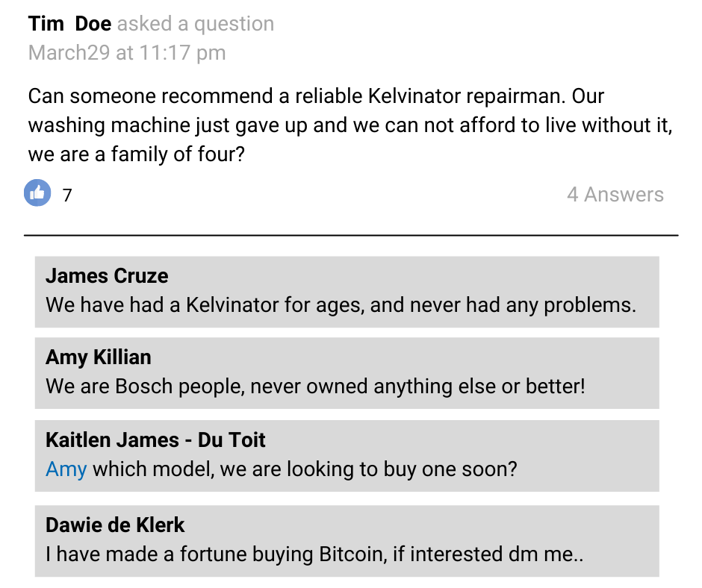Select James Cruze's Kelvinator answer text

(341, 305)
